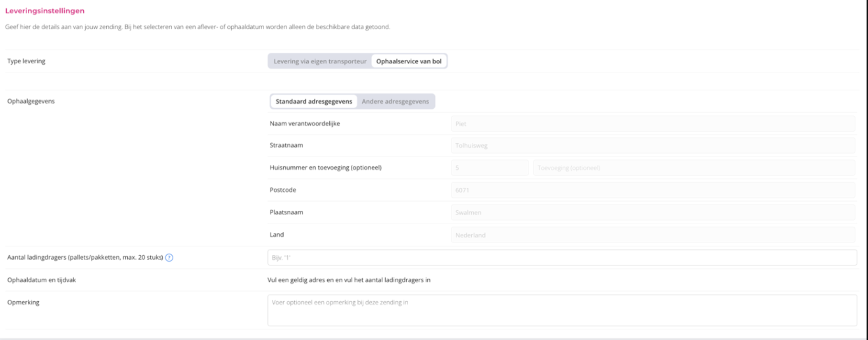Click the Opmerking text area
Image resolution: width=868 pixels, height=340 pixels.
(562, 310)
